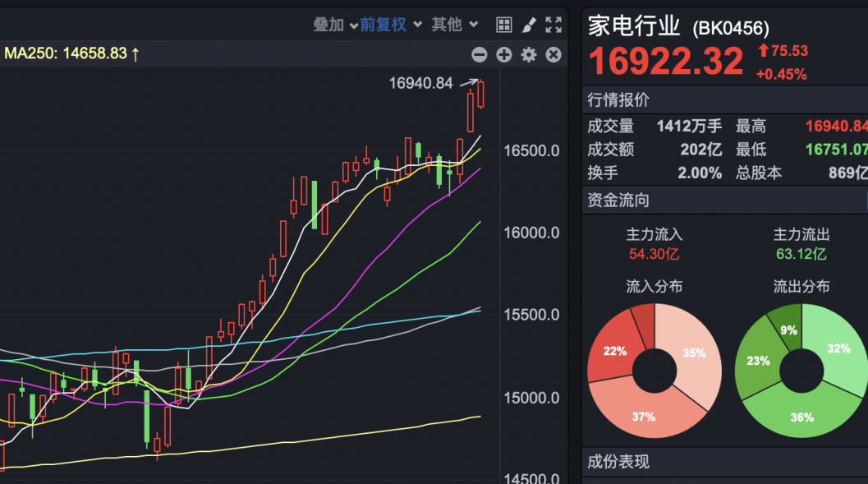The image size is (868, 484).
Task: Click the 16000.0 price axis label
Action: [531, 233]
